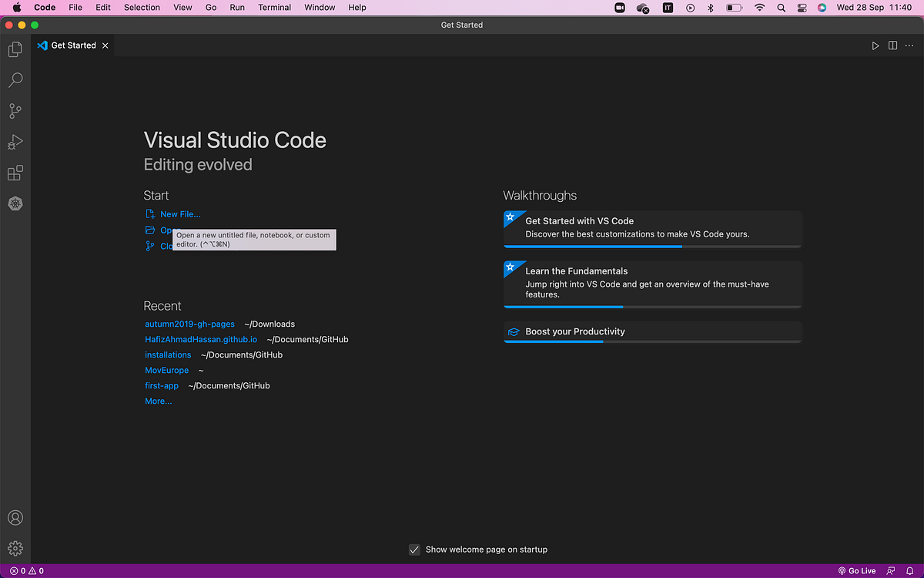Viewport: 924px width, 578px height.
Task: Open the Run and Debug panel
Action: coord(15,141)
